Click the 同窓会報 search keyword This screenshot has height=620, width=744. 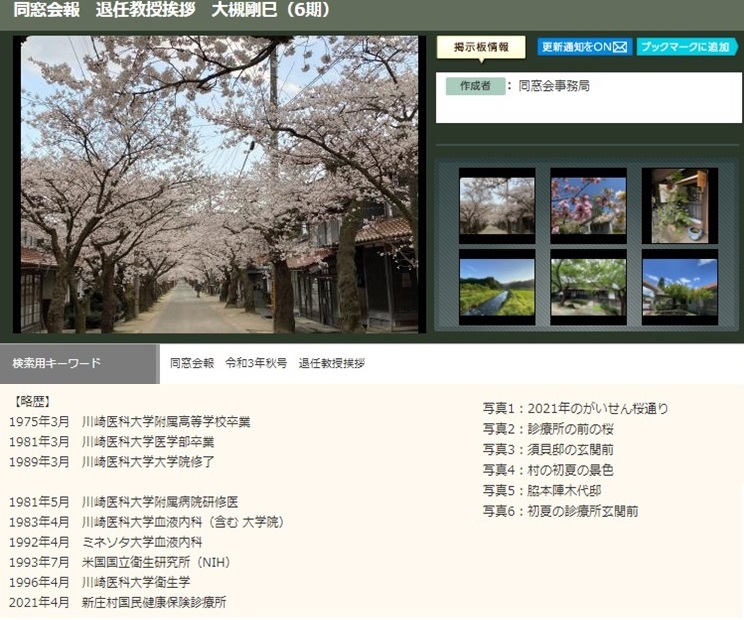click(x=192, y=363)
